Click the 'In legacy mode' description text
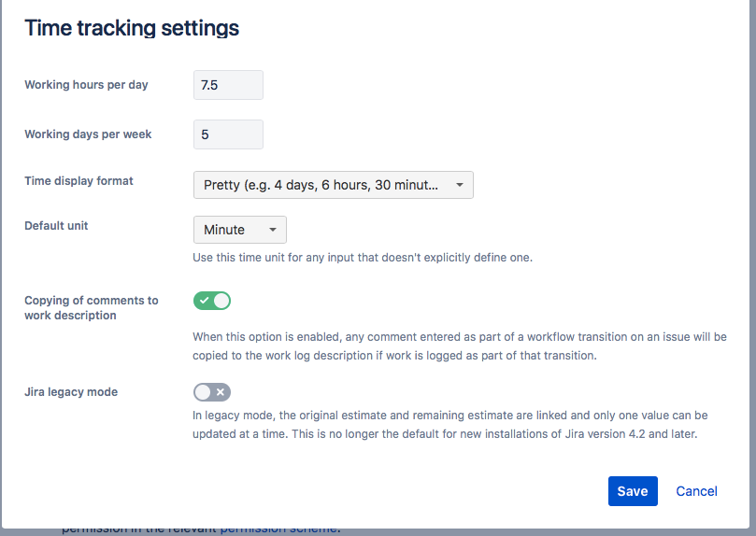This screenshot has width=756, height=536. 449,424
